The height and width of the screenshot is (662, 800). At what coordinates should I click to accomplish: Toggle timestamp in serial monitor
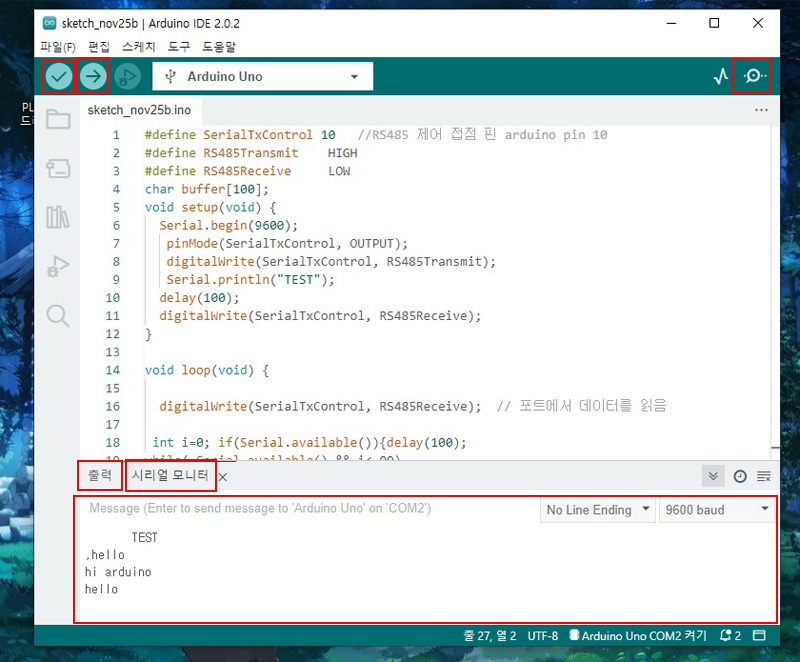[740, 476]
